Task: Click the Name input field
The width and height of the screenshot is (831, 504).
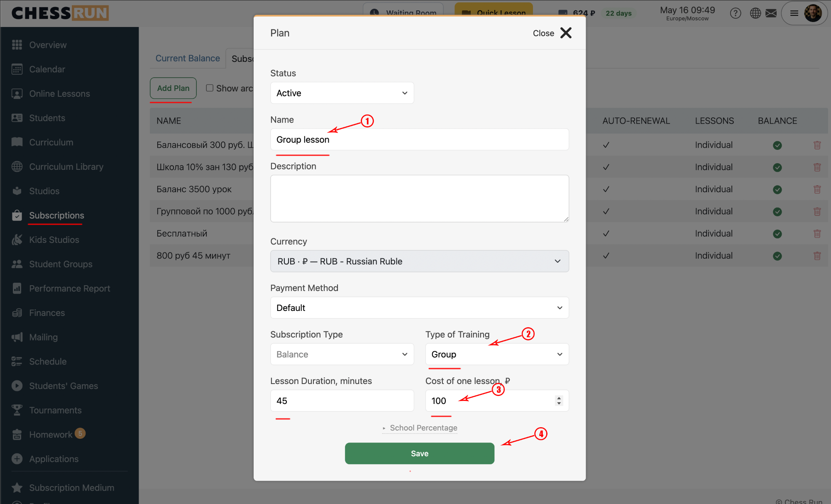Action: coord(419,139)
